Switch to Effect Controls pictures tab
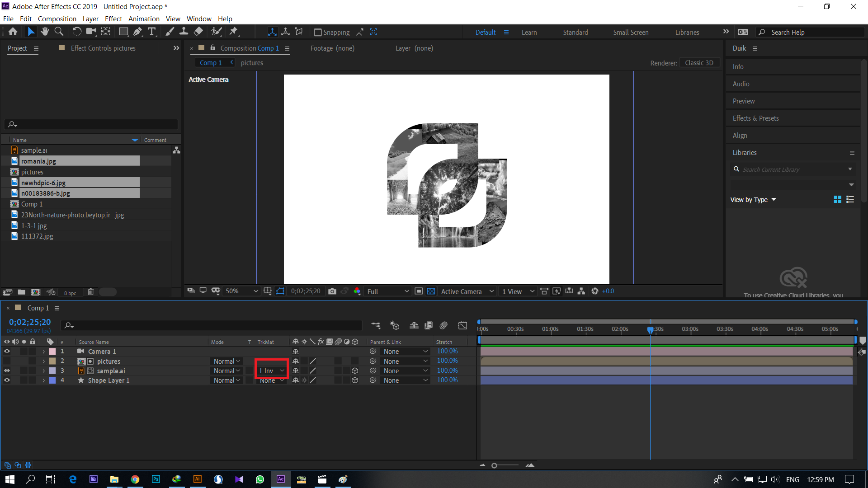The image size is (868, 488). pyautogui.click(x=103, y=48)
